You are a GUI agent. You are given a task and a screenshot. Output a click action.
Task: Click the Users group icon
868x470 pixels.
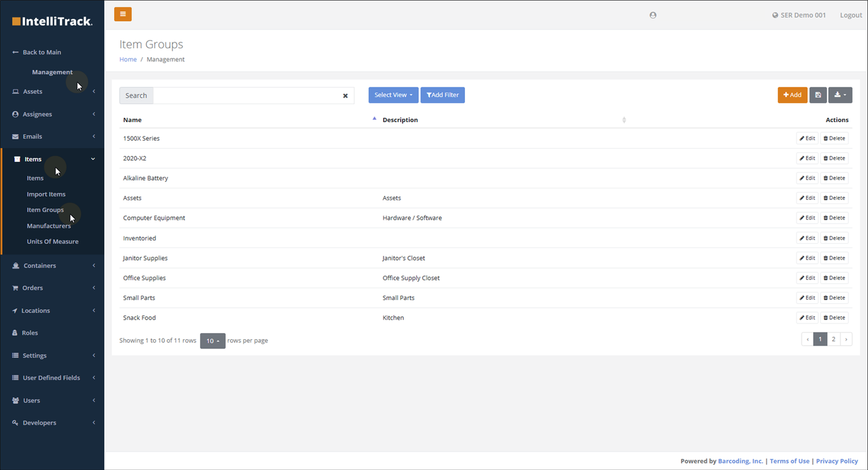pyautogui.click(x=16, y=401)
